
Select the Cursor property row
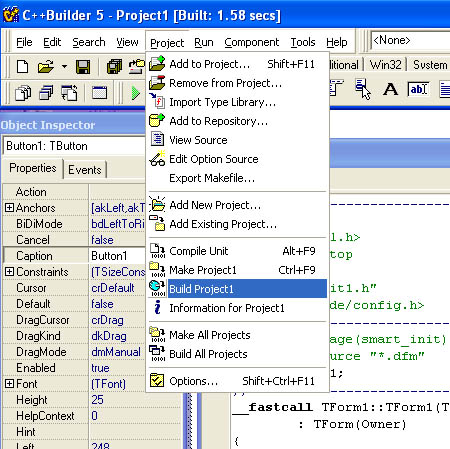pyautogui.click(x=74, y=288)
